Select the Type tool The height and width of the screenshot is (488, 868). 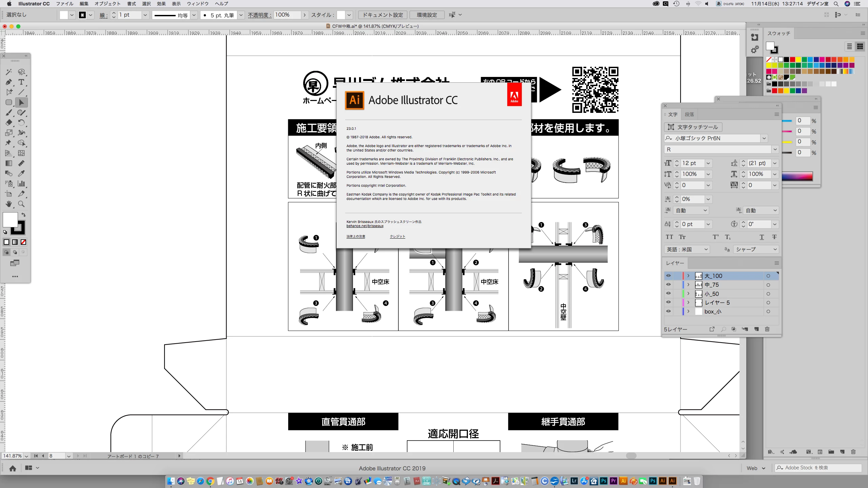(x=21, y=82)
